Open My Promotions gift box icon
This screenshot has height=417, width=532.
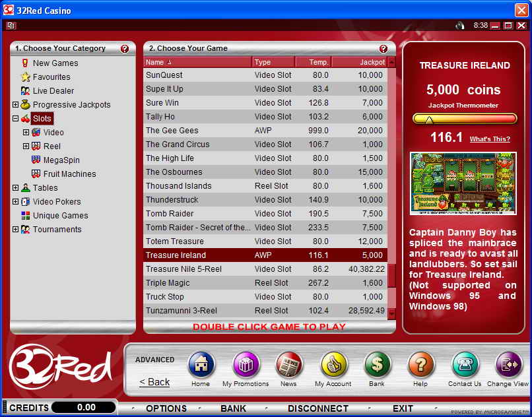(246, 365)
